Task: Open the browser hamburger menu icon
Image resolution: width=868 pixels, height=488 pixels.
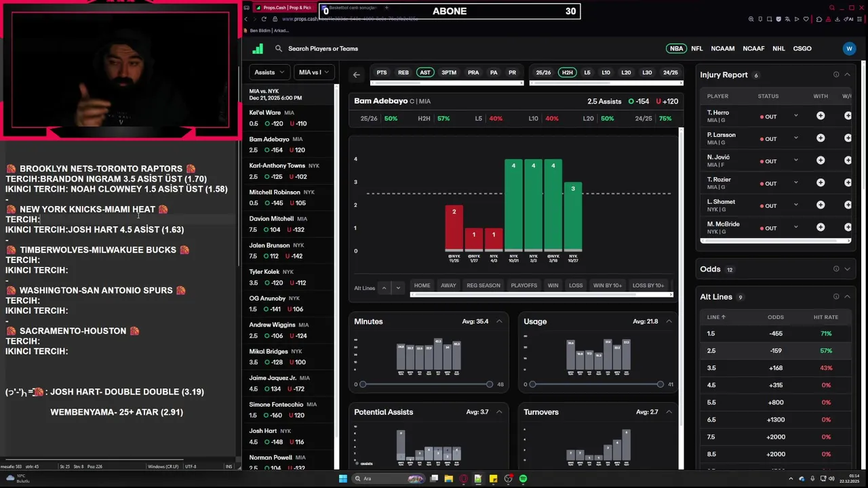Action: 859,19
